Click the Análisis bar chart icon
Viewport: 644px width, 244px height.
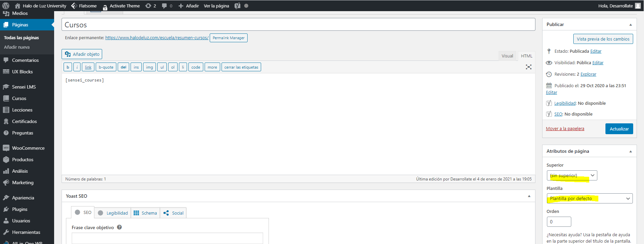click(x=6, y=171)
